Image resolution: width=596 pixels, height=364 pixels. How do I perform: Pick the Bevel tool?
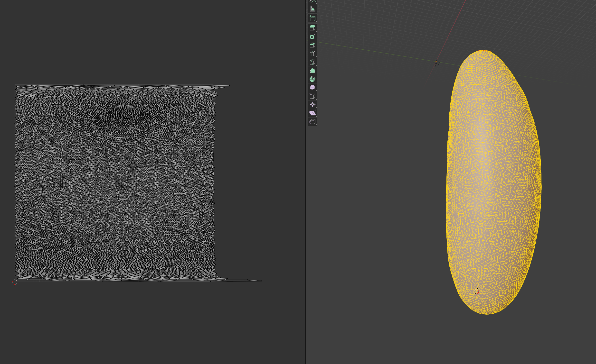[312, 45]
